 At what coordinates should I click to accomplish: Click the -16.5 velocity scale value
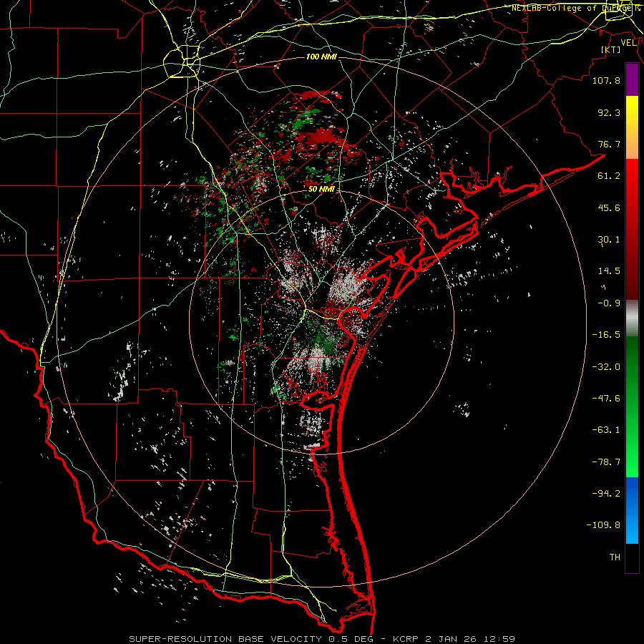click(x=606, y=335)
